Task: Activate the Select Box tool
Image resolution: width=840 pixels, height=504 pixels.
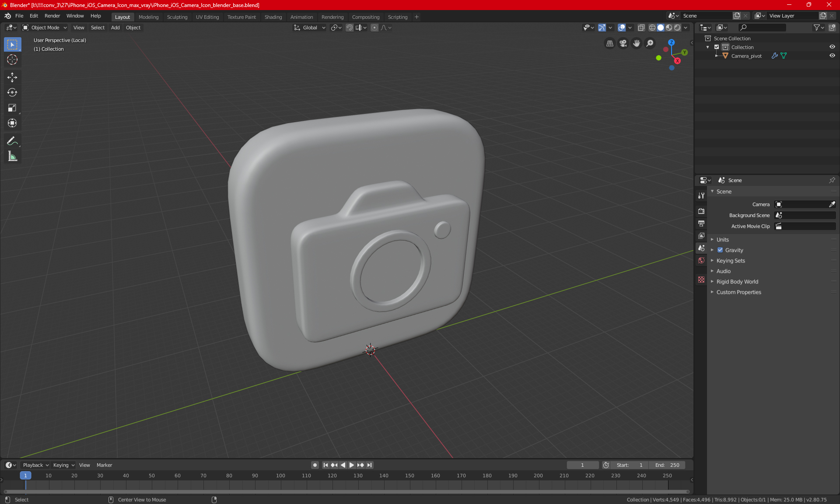Action: point(12,45)
